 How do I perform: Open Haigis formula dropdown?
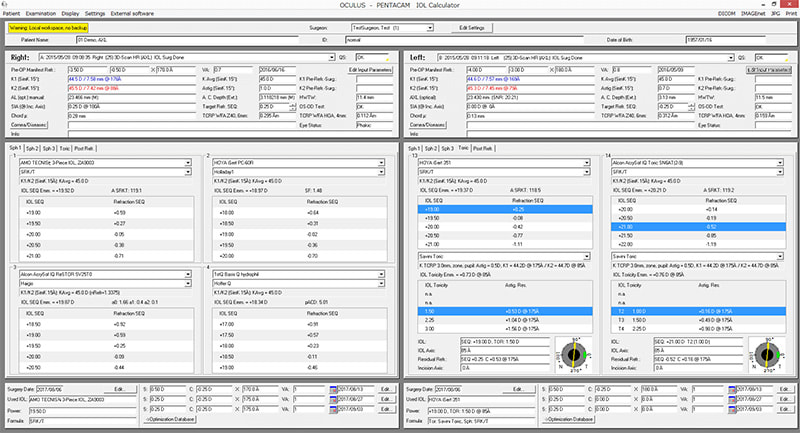coord(188,284)
